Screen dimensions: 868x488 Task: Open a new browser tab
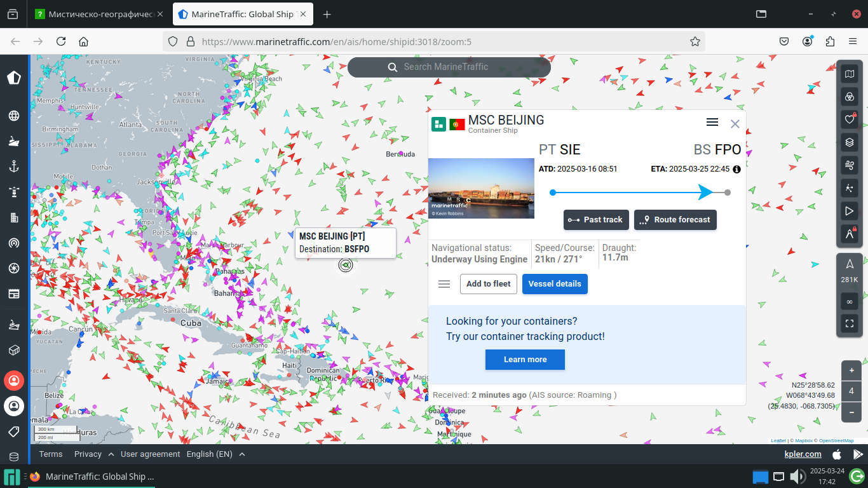[x=327, y=14]
